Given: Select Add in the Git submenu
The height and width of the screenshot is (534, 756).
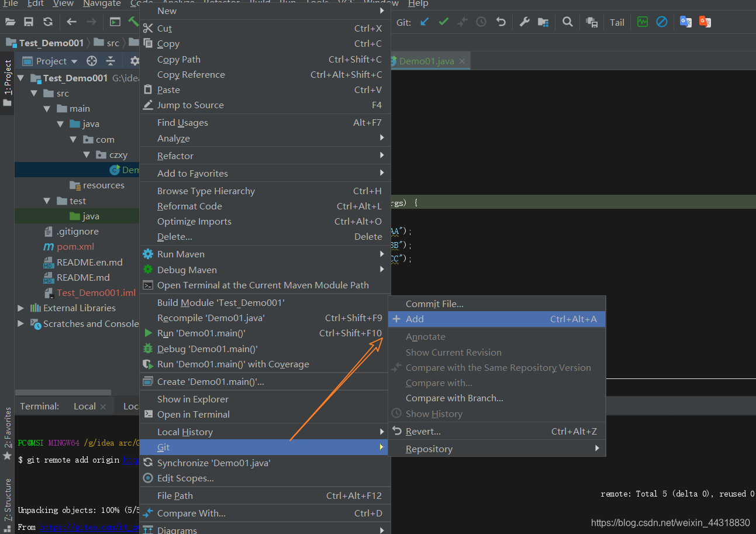Looking at the screenshot, I should (497, 319).
